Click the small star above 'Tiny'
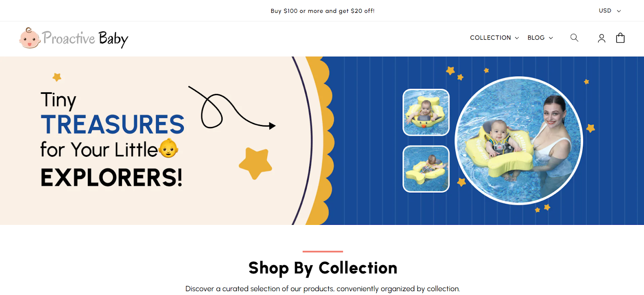 tap(57, 77)
